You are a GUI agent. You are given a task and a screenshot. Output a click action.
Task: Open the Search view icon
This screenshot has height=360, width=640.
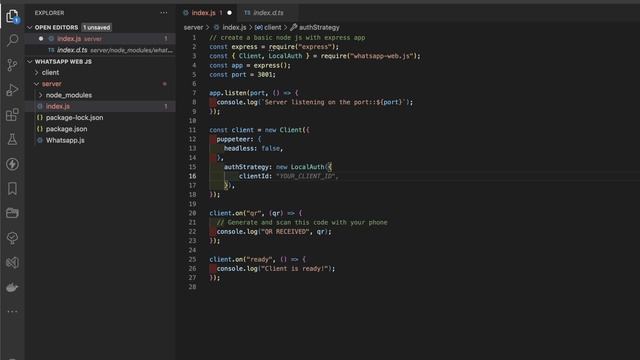pyautogui.click(x=13, y=40)
